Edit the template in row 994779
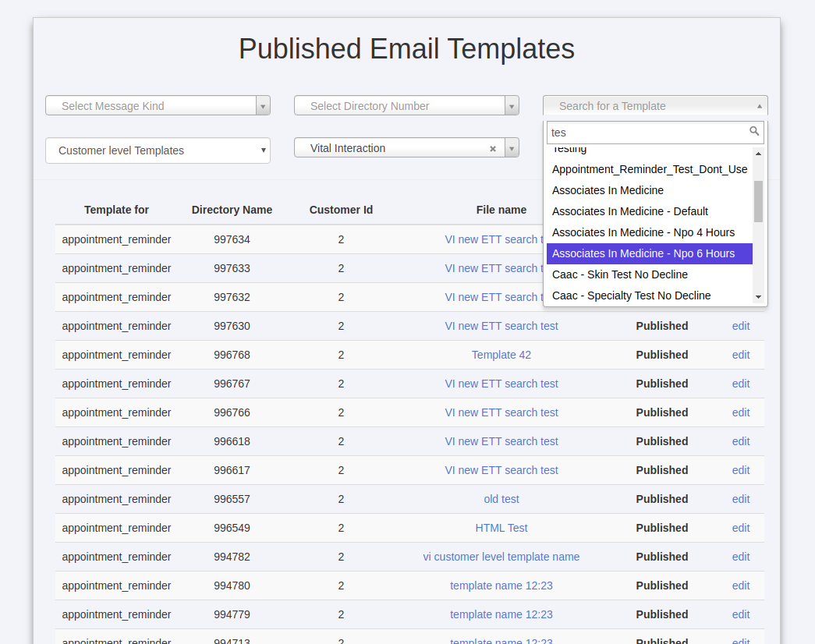Screen dimensions: 815x644 tap(741, 614)
